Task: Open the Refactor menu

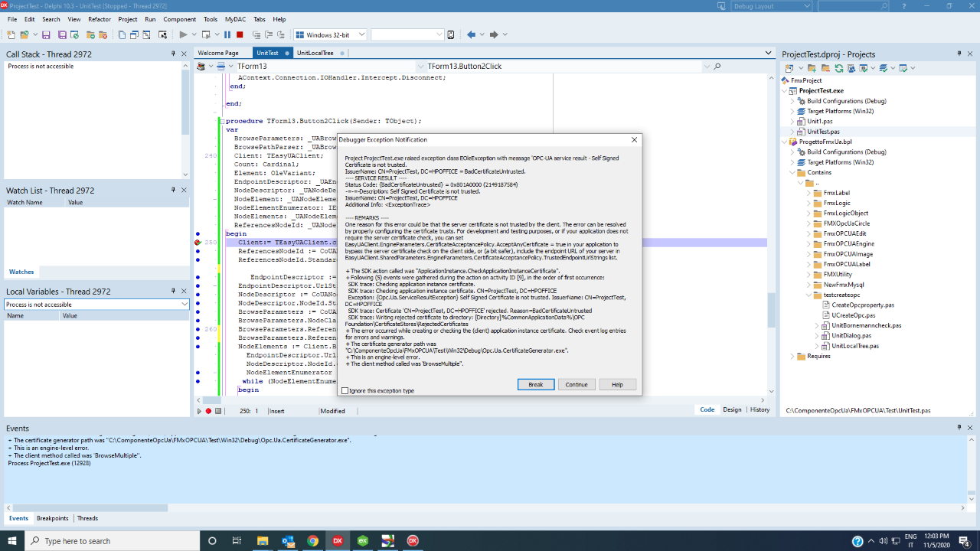Action: [x=100, y=19]
